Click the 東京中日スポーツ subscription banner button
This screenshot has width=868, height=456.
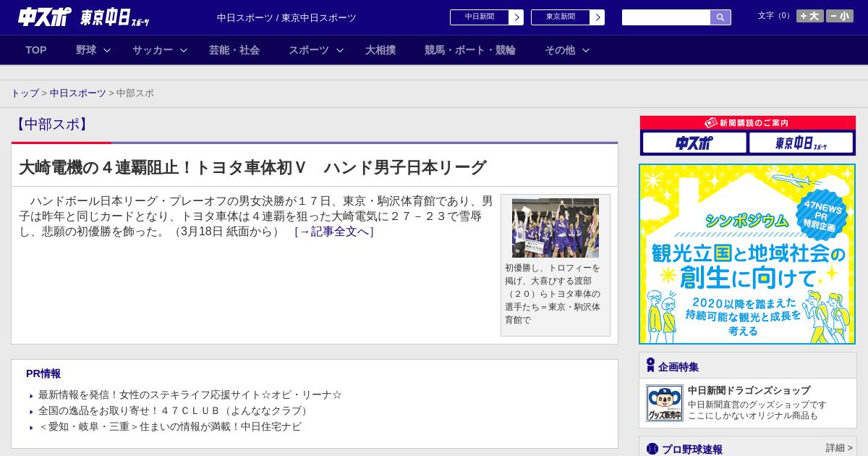pyautogui.click(x=801, y=143)
